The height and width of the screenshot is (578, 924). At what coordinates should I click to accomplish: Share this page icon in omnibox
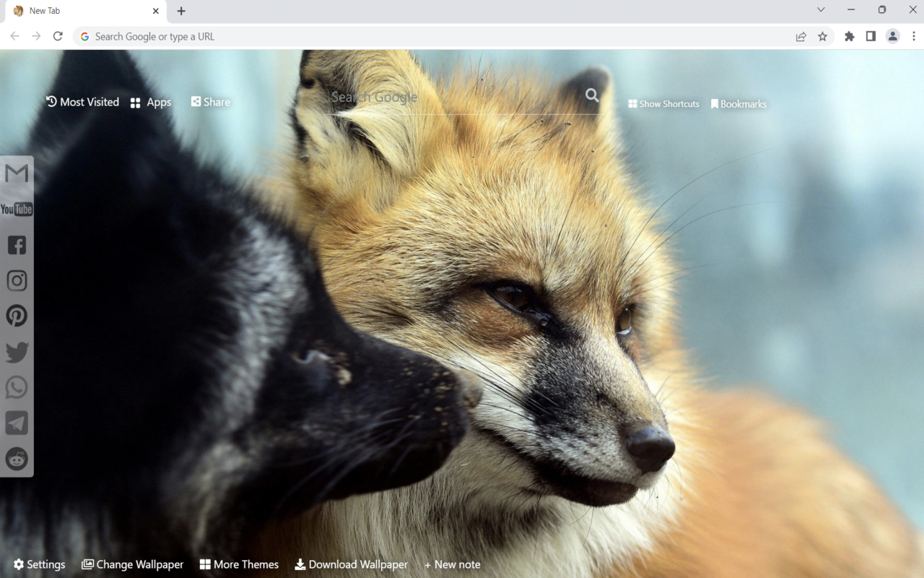click(801, 36)
